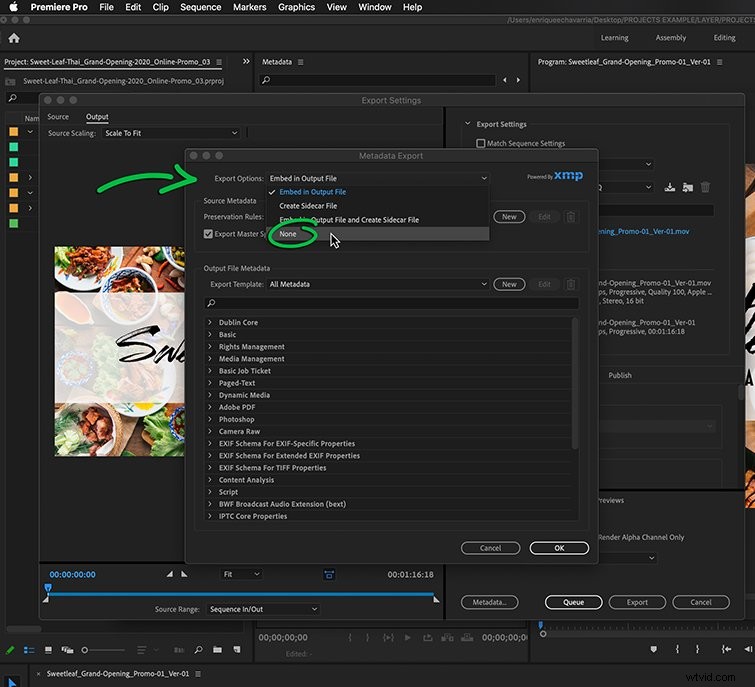
Task: Choose Embed in Output File option
Action: (378, 192)
